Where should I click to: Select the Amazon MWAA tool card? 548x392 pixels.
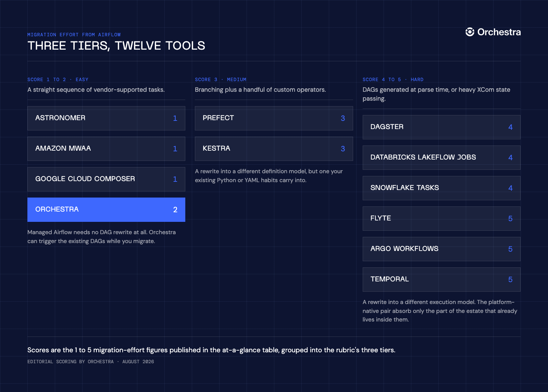(x=106, y=149)
